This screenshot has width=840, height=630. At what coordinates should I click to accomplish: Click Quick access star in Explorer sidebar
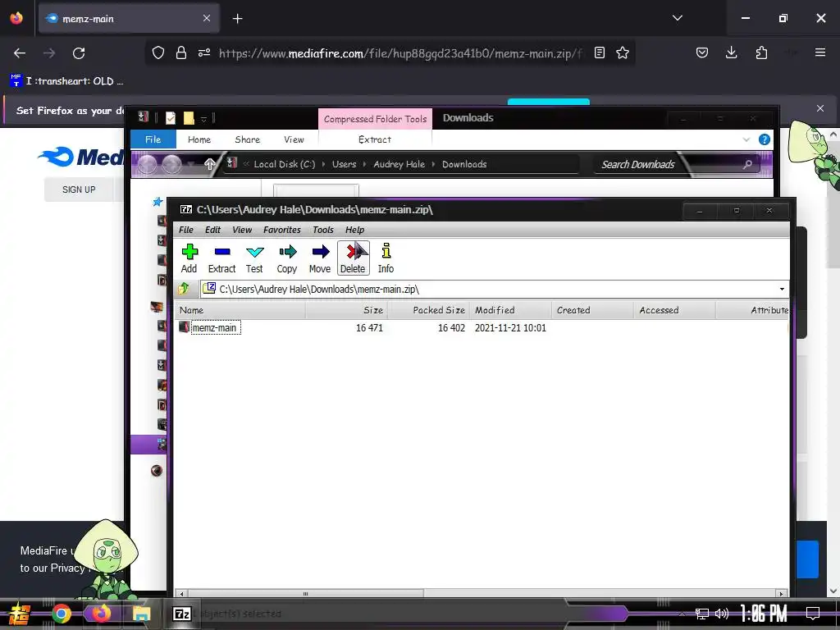click(157, 202)
